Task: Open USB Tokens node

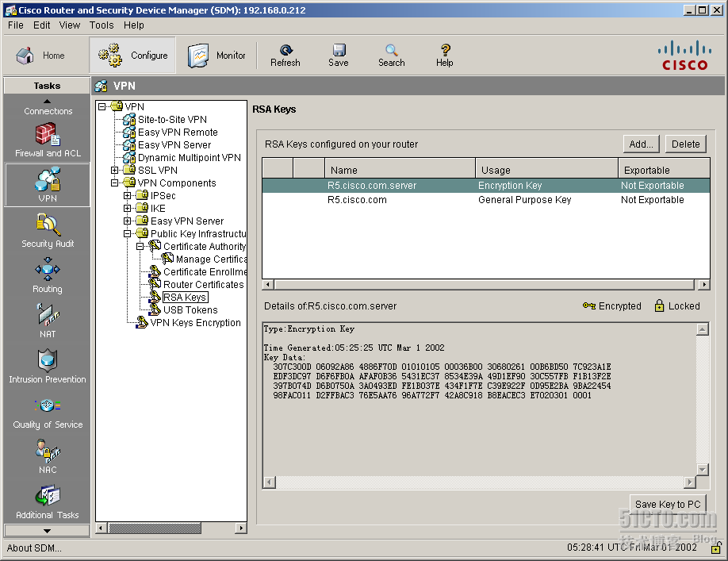Action: point(190,309)
